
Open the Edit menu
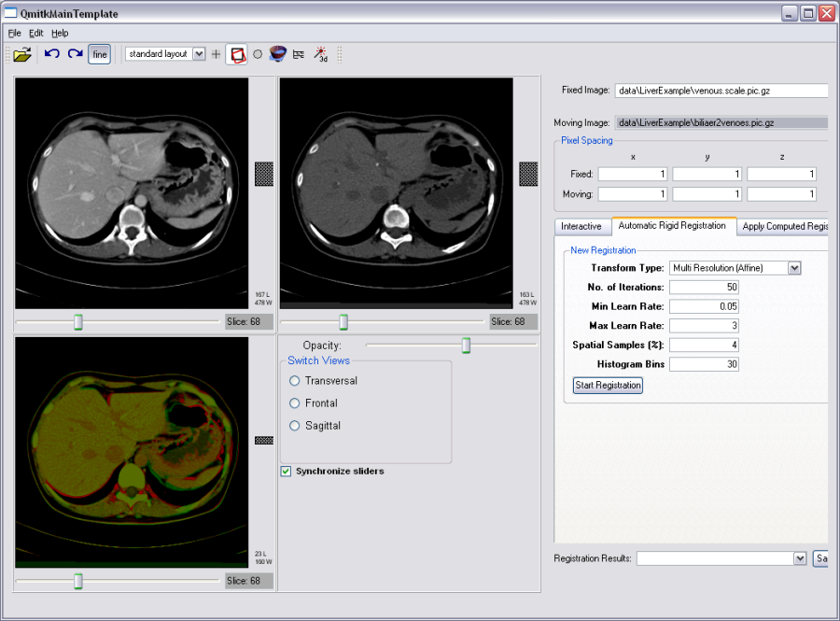point(36,33)
